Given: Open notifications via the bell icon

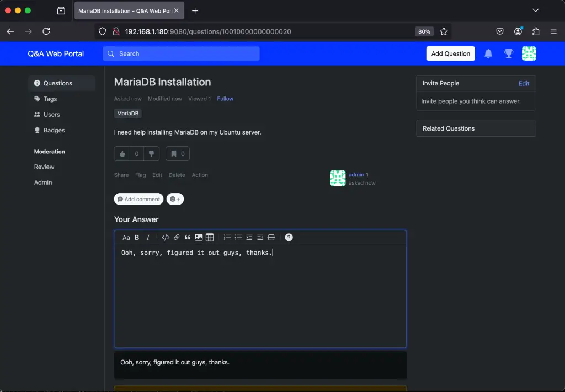Looking at the screenshot, I should click(x=488, y=53).
